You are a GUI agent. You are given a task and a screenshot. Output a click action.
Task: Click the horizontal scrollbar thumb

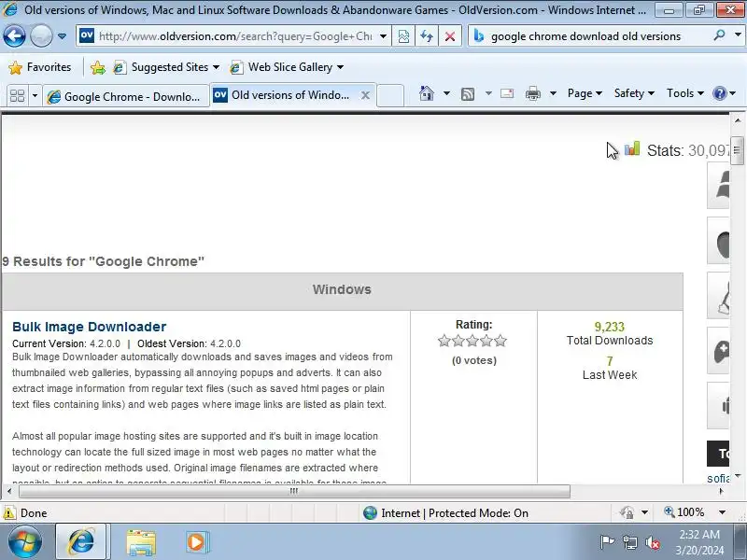point(294,491)
